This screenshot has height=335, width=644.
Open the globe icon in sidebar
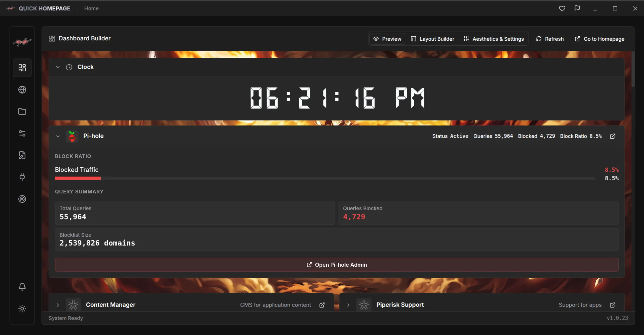click(x=22, y=90)
